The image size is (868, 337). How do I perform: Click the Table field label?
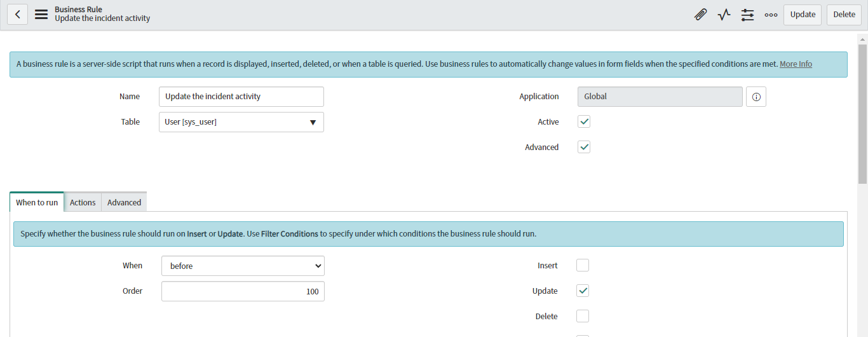click(x=130, y=121)
